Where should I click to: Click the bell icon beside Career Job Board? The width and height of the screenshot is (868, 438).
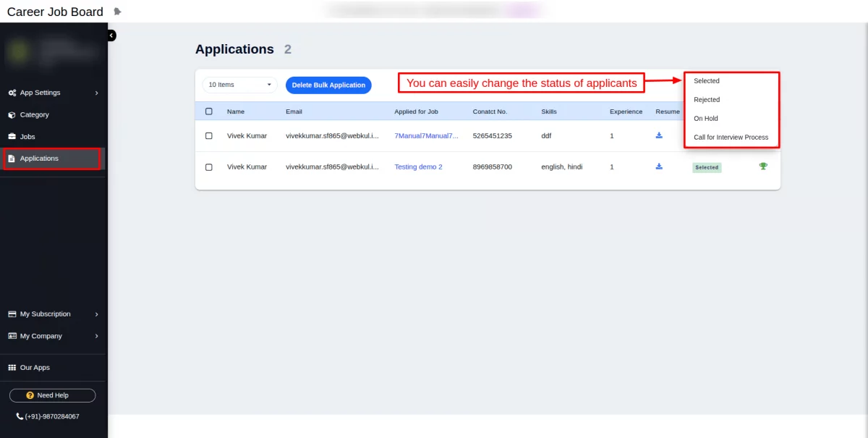[x=118, y=12]
